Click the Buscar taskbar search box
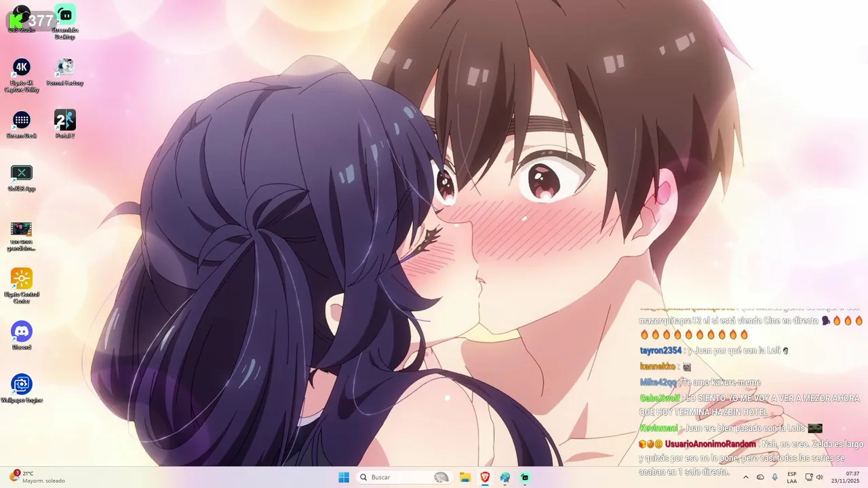868x488 pixels. tap(404, 477)
